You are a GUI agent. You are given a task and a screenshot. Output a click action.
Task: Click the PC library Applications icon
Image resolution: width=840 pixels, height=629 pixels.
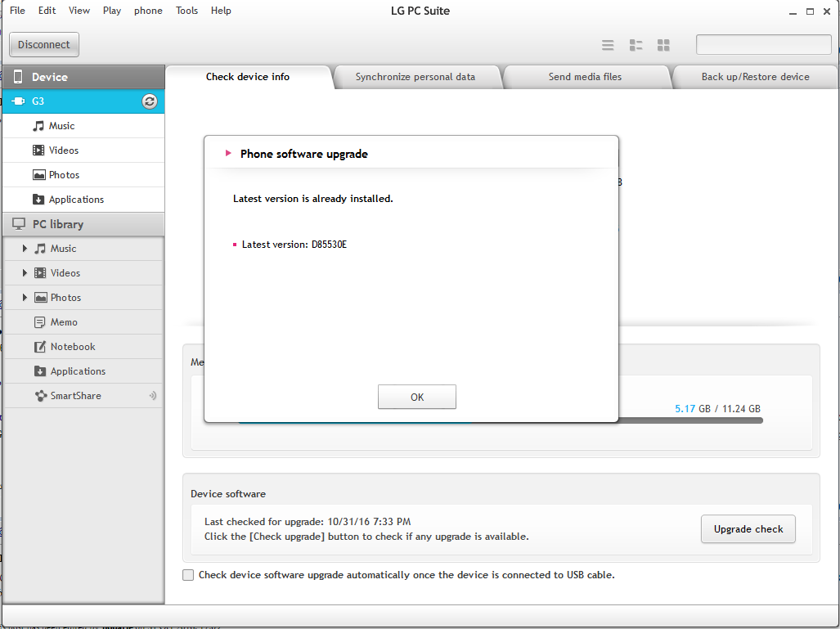pos(40,371)
